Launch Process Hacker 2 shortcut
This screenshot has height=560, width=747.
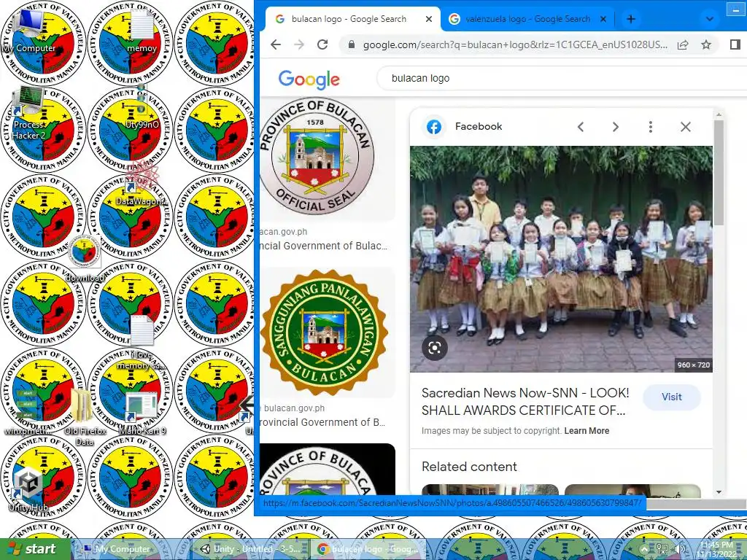pos(28,113)
